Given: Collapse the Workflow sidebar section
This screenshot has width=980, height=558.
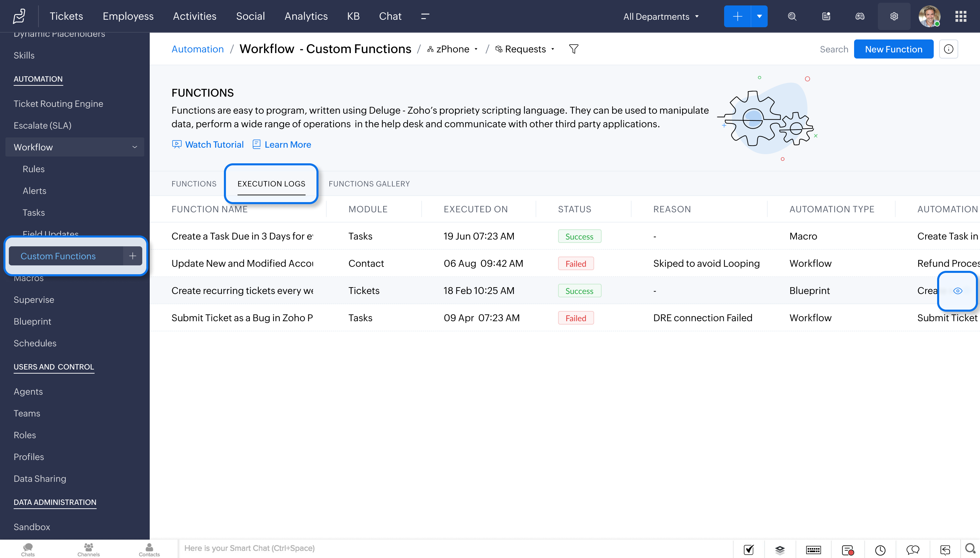Looking at the screenshot, I should 134,147.
